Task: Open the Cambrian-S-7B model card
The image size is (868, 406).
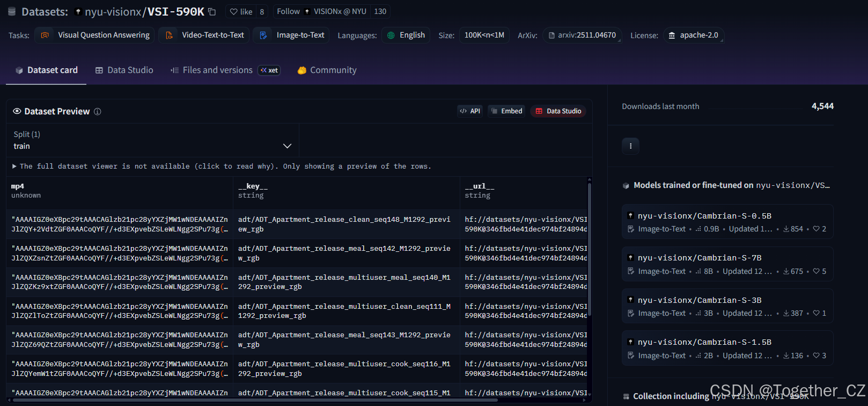Action: click(727, 264)
